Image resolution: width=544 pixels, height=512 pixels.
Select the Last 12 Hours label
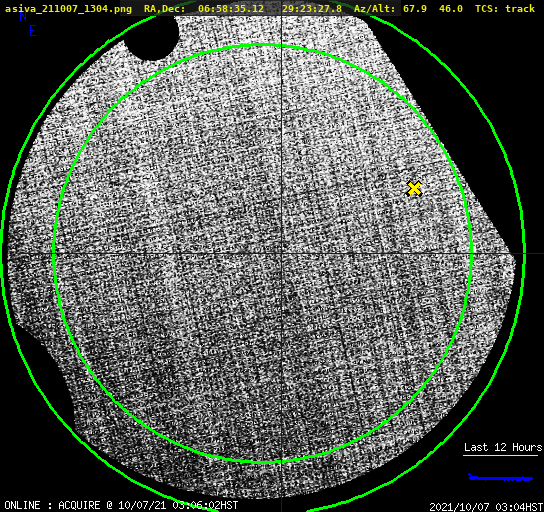[503, 447]
